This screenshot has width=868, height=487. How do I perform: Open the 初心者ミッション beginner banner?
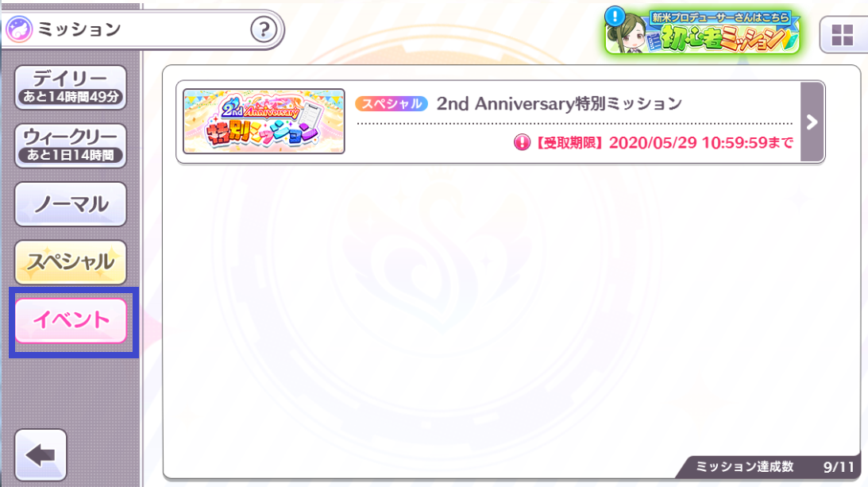pyautogui.click(x=703, y=32)
